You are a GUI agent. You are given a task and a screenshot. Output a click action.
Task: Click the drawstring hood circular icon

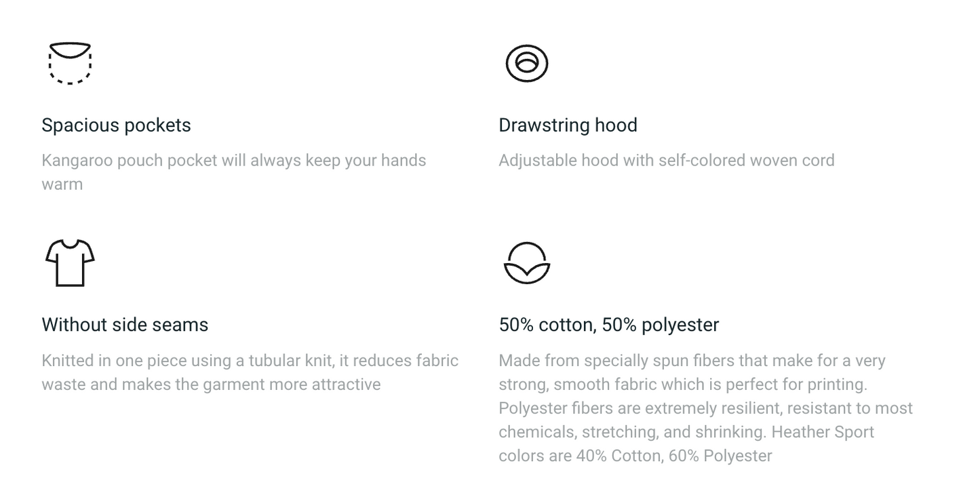pos(527,64)
